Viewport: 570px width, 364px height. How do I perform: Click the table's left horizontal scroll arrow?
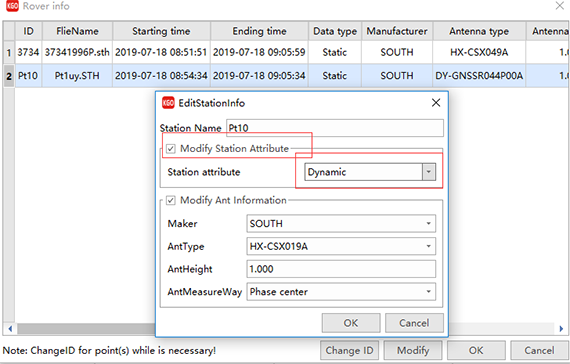pyautogui.click(x=10, y=329)
